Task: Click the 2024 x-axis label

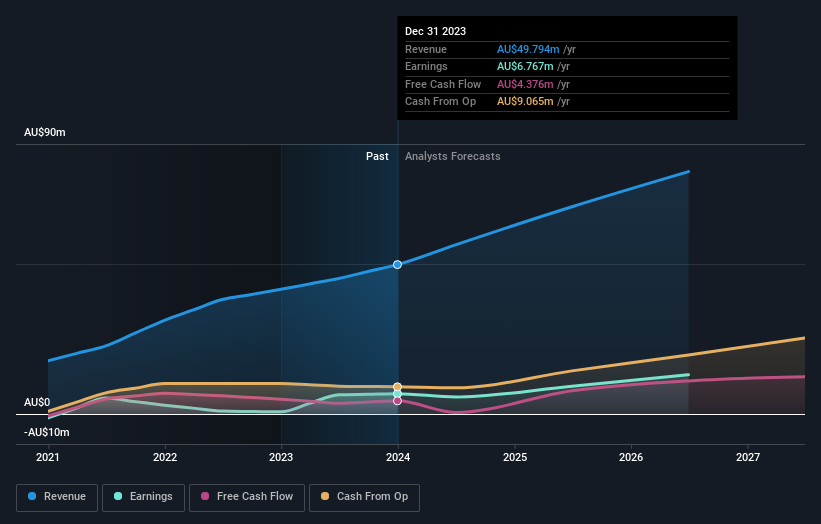Action: 398,457
